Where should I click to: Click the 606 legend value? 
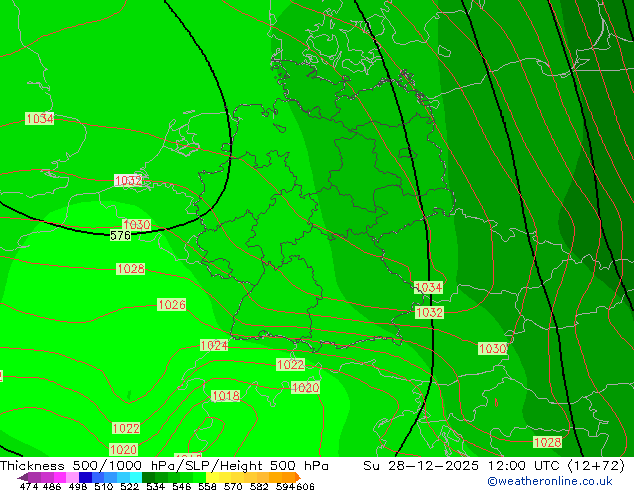point(305,486)
